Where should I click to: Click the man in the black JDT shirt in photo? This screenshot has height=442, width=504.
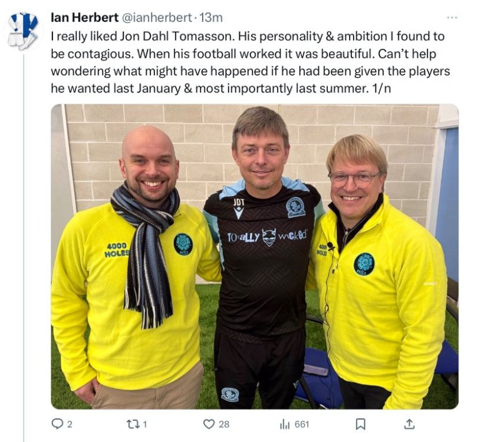click(x=262, y=257)
